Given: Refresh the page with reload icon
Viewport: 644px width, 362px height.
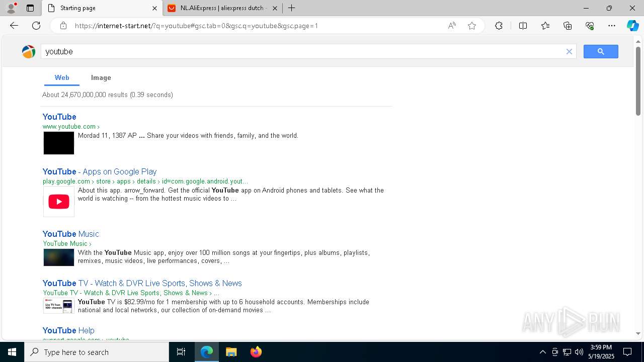Looking at the screenshot, I should [x=36, y=26].
